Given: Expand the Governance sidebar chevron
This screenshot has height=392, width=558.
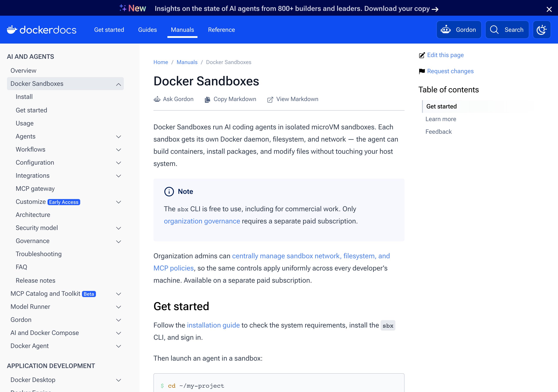Looking at the screenshot, I should 119,242.
